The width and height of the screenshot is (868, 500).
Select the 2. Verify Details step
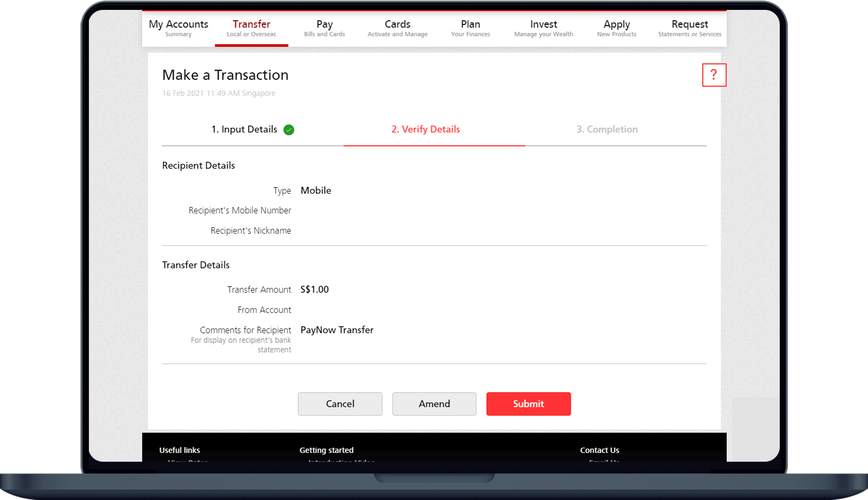pos(425,129)
